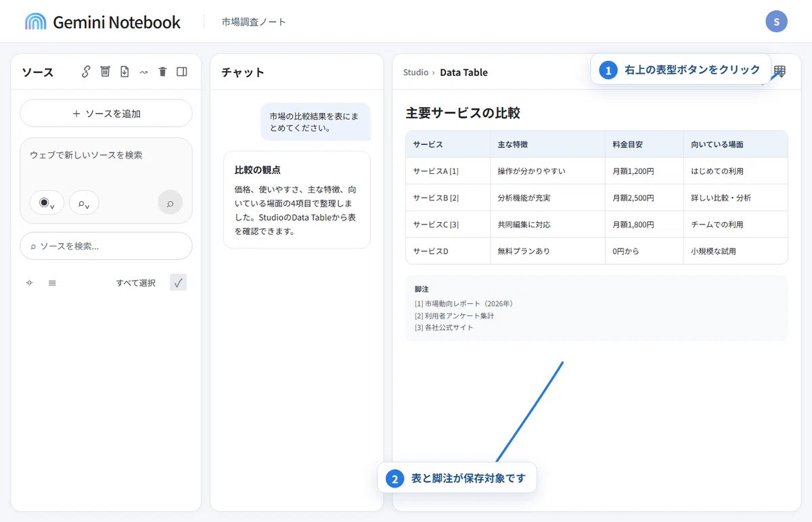Viewport: 812px width, 522px height.
Task: Click the 主要サービスの比較 table title
Action: pos(463,113)
